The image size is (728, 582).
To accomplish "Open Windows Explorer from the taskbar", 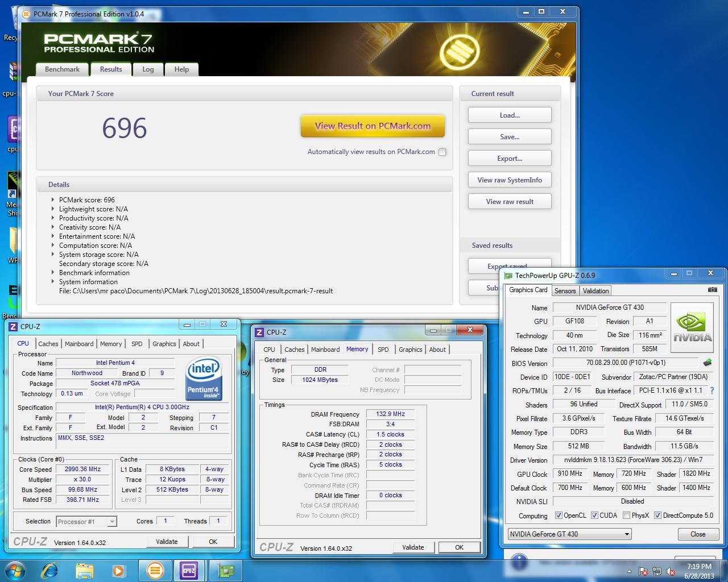I will [84, 570].
